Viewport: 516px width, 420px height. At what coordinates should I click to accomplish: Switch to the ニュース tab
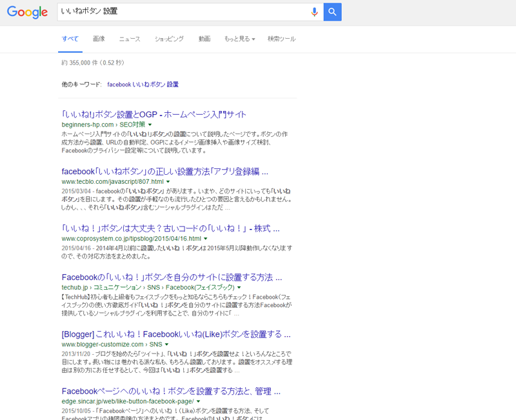point(130,39)
